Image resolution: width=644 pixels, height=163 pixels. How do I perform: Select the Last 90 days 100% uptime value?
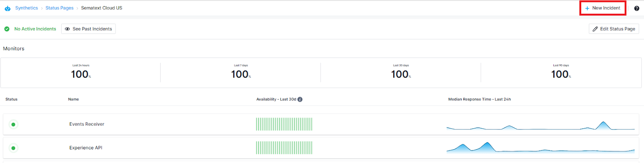pyautogui.click(x=561, y=74)
